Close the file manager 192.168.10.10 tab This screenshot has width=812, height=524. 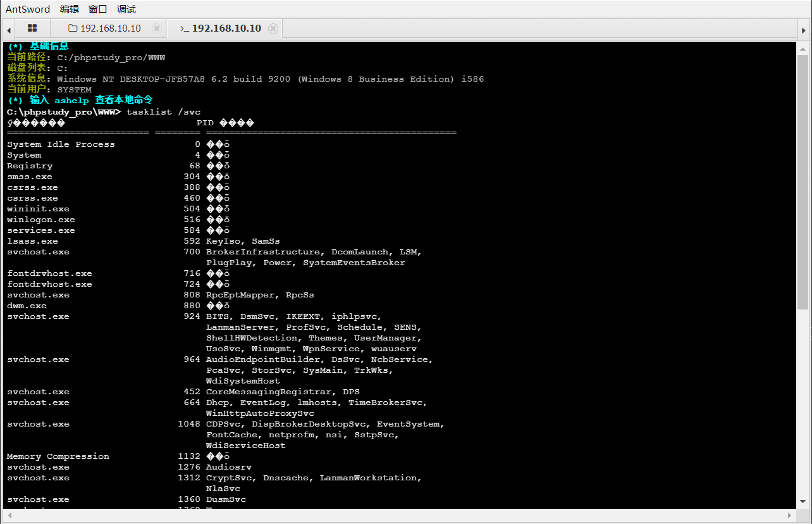click(x=156, y=28)
